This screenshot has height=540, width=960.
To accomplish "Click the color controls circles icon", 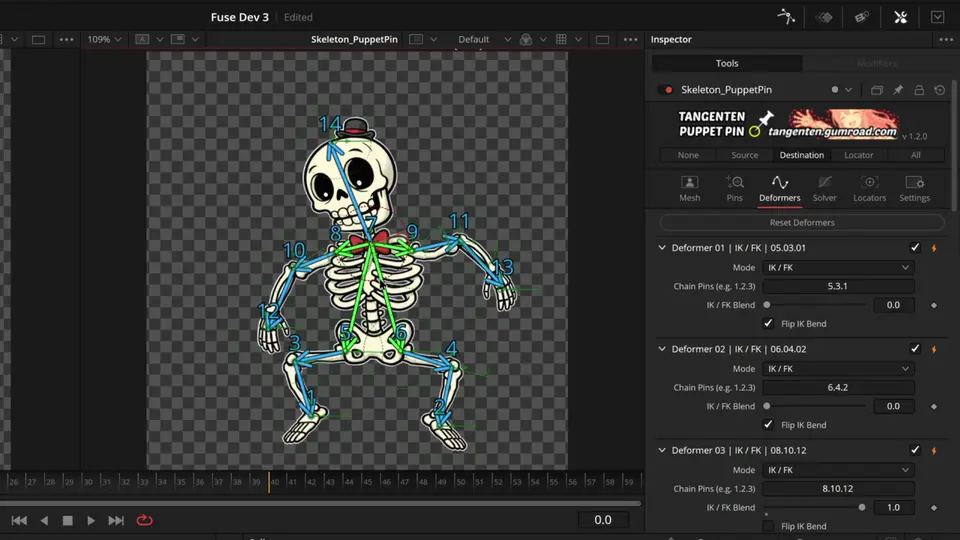I will tap(525, 39).
